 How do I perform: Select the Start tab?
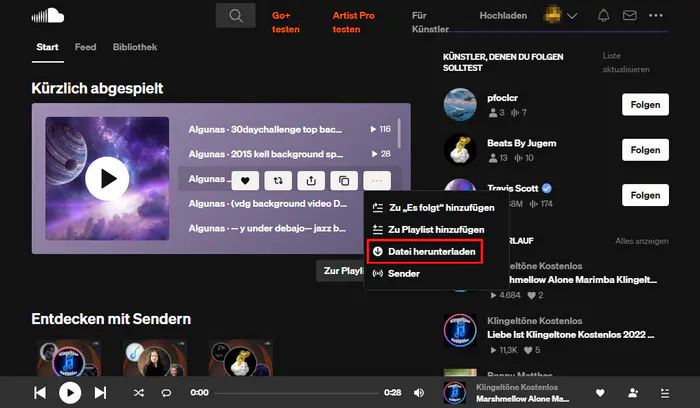pos(47,47)
